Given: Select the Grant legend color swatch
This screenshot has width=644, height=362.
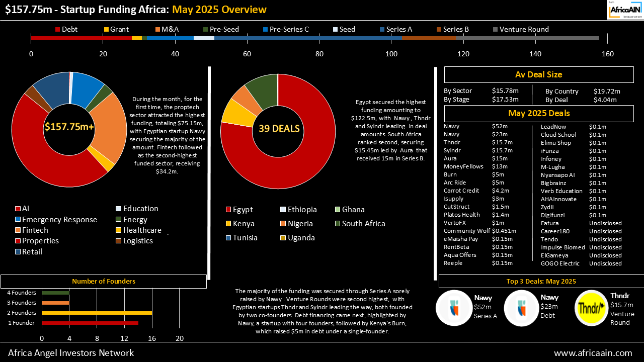Looking at the screenshot, I should pyautogui.click(x=106, y=29).
